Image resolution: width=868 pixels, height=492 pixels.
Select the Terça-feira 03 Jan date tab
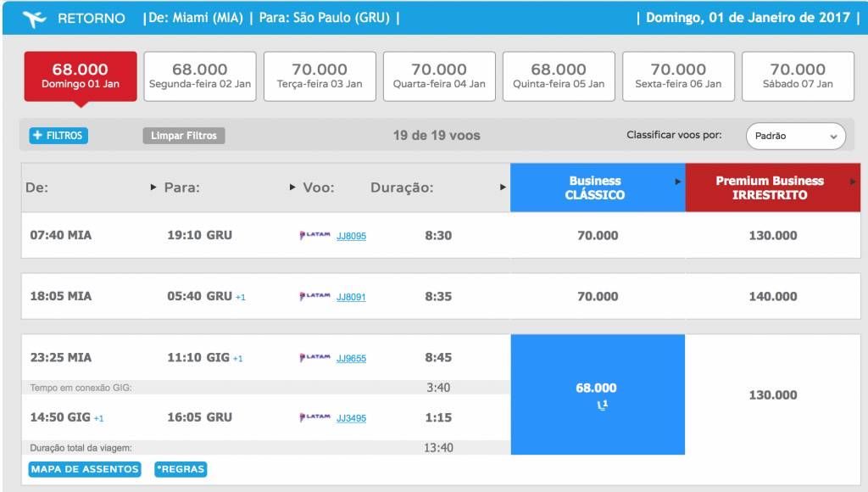pos(320,76)
